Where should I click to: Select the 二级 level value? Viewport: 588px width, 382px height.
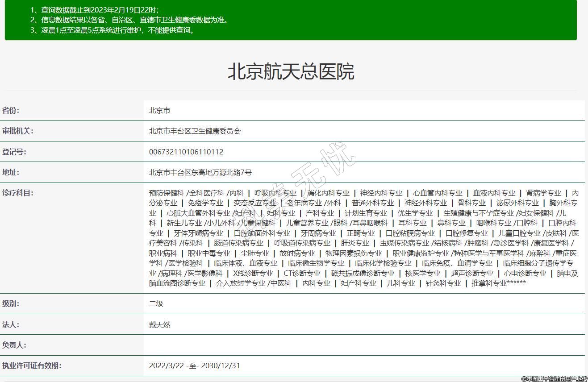click(x=156, y=303)
